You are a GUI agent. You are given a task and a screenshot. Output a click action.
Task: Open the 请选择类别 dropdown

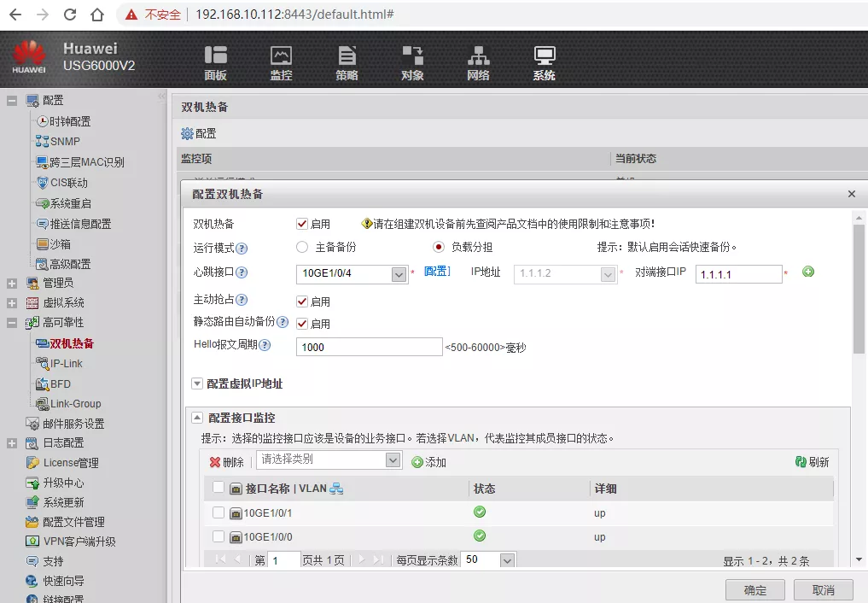(x=393, y=460)
